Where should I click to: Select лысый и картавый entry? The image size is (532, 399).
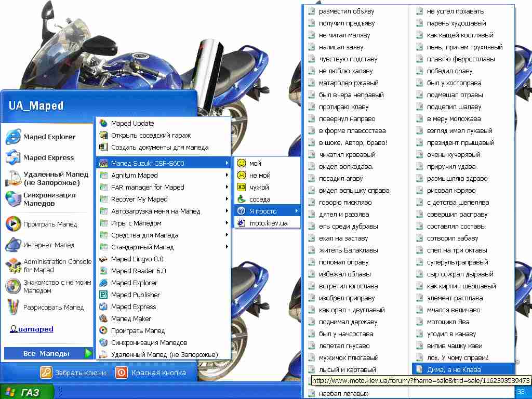coord(356,370)
